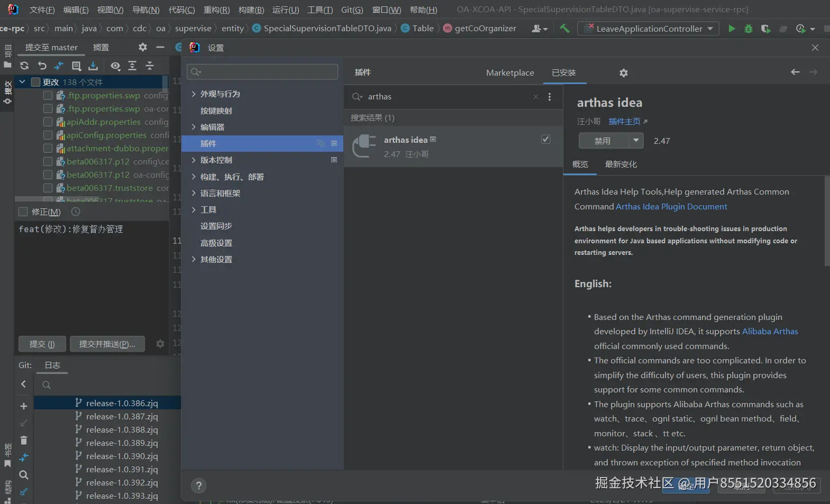Clear the arthas plugin search text
The width and height of the screenshot is (830, 504).
click(536, 97)
